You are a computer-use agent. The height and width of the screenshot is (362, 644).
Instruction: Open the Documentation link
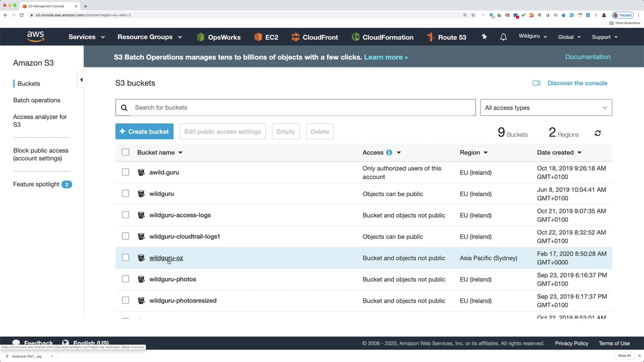pos(588,57)
